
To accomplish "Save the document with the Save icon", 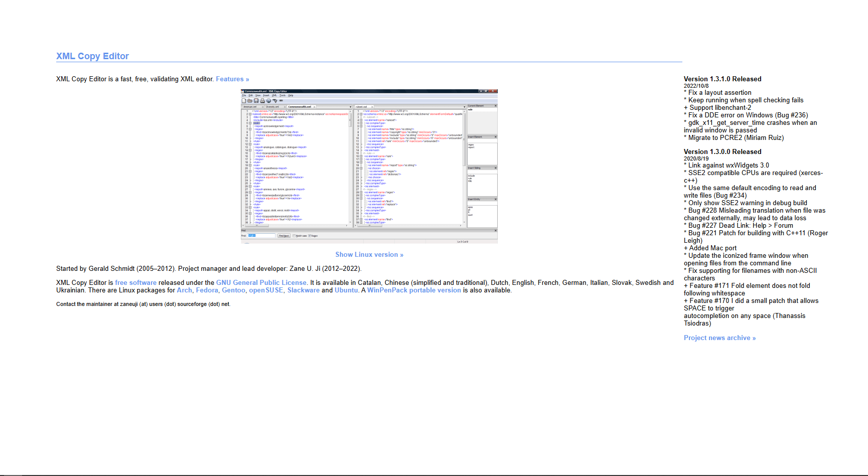I will 256,100.
